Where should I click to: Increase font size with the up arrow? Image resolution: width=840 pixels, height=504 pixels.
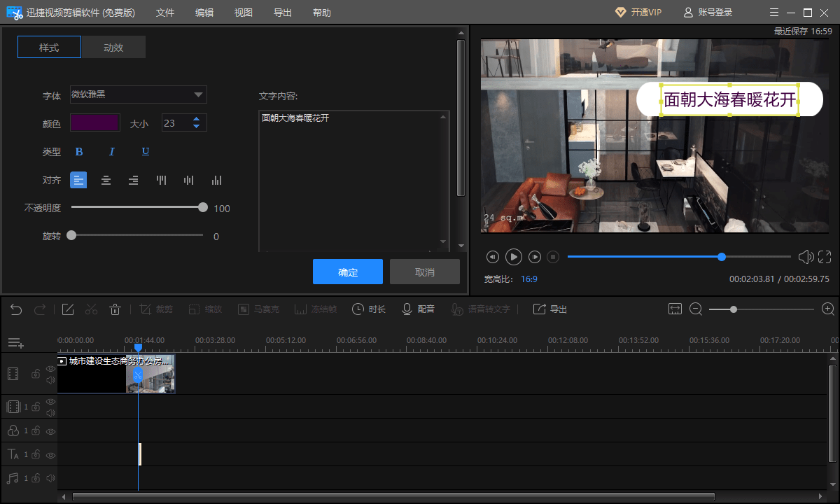(197, 119)
